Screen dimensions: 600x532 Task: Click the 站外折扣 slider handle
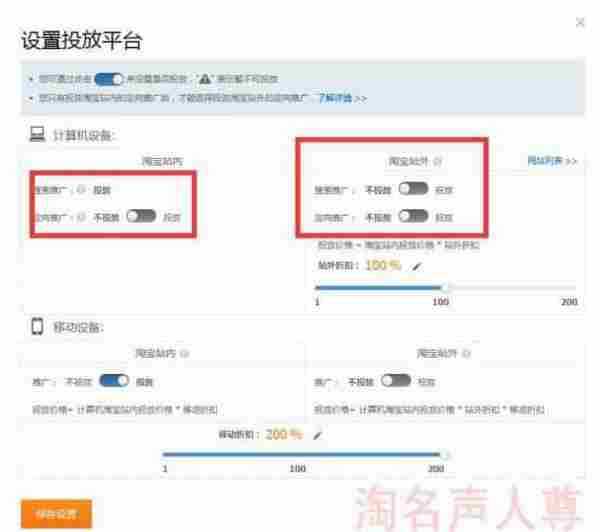pos(446,288)
